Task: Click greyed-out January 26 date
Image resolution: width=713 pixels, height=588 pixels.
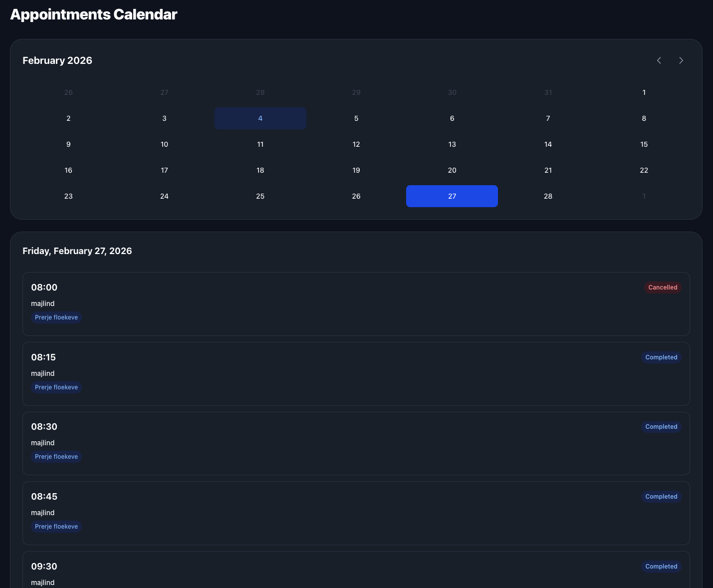Action: pyautogui.click(x=68, y=92)
